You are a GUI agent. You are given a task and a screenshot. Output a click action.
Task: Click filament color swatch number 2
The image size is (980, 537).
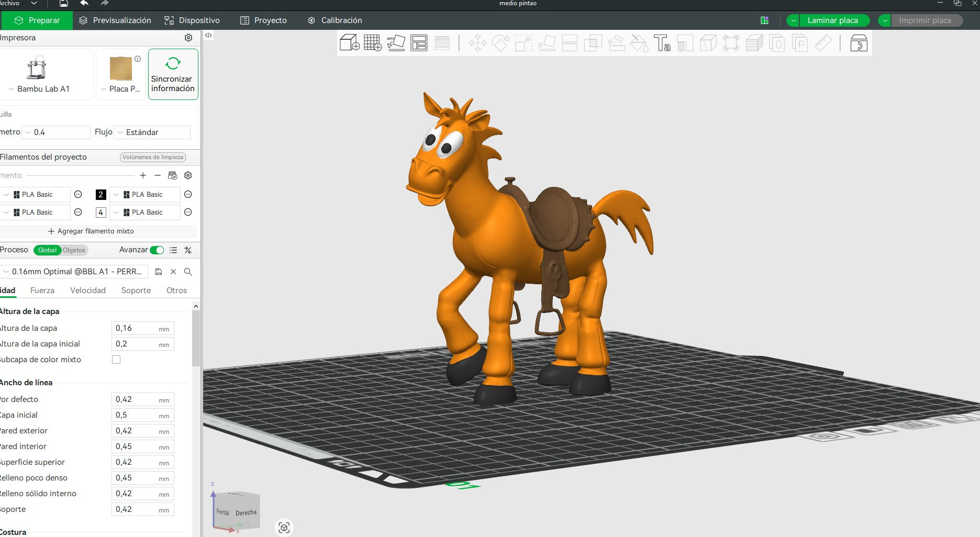pyautogui.click(x=101, y=195)
